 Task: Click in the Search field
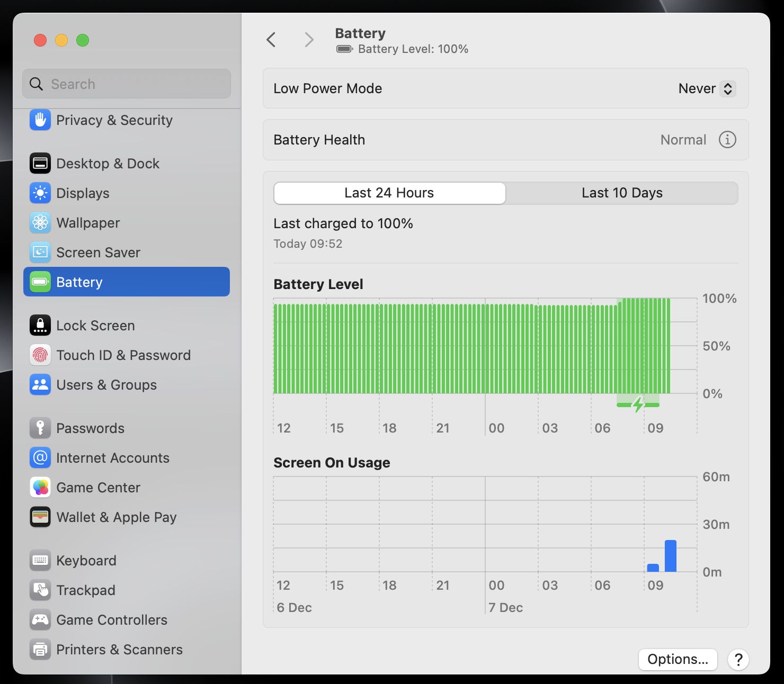tap(127, 84)
